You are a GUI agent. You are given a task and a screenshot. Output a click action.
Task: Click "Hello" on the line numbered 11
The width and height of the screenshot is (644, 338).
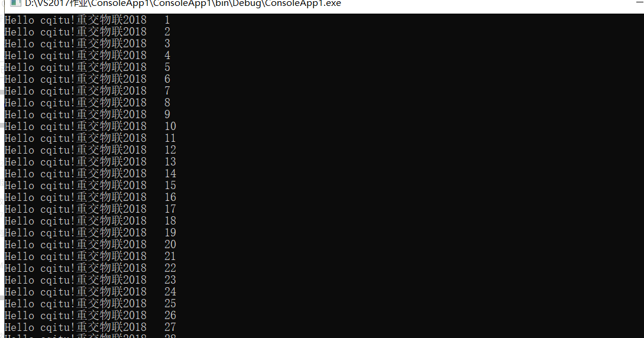[20, 138]
